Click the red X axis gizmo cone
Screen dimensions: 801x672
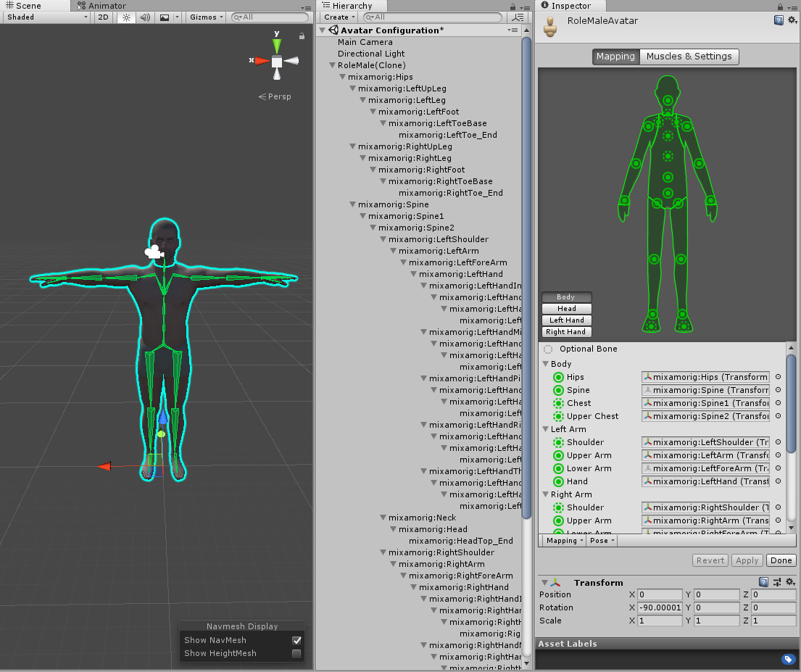(262, 61)
